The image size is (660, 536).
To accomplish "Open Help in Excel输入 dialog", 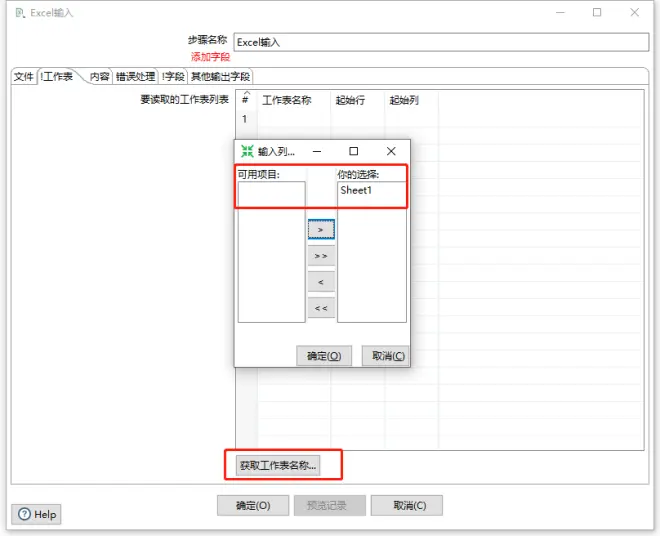I will (36, 514).
